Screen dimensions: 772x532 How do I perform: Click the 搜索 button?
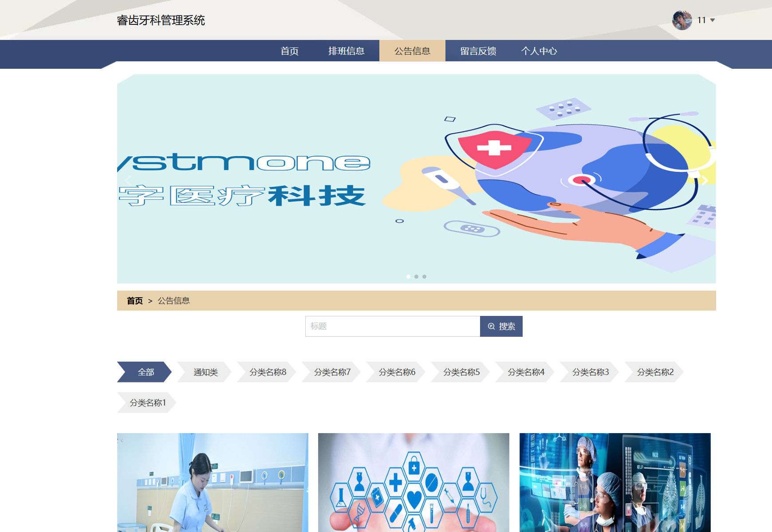coord(501,327)
